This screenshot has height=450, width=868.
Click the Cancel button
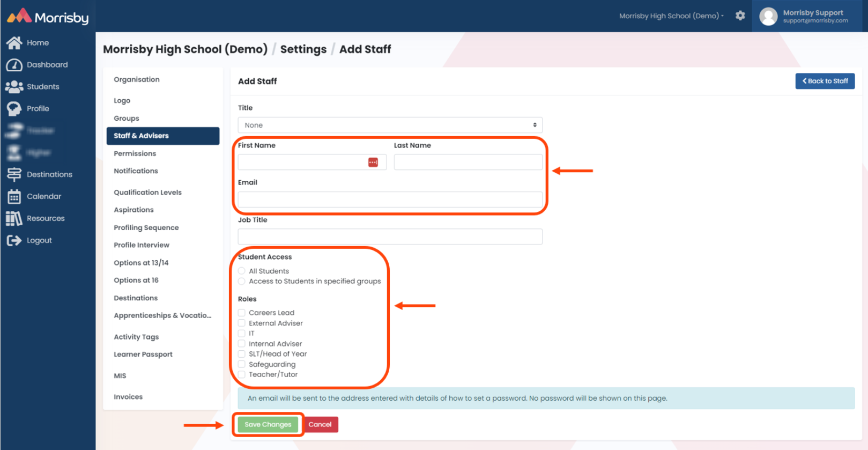click(x=320, y=424)
